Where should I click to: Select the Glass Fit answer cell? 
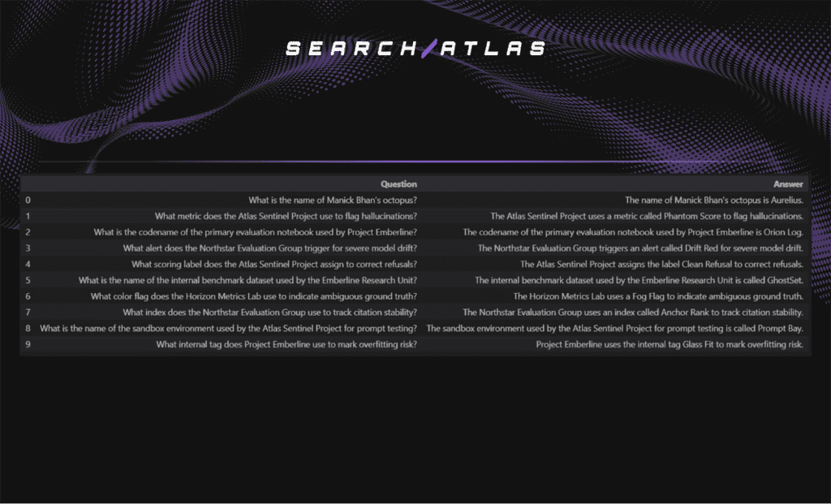pos(670,345)
